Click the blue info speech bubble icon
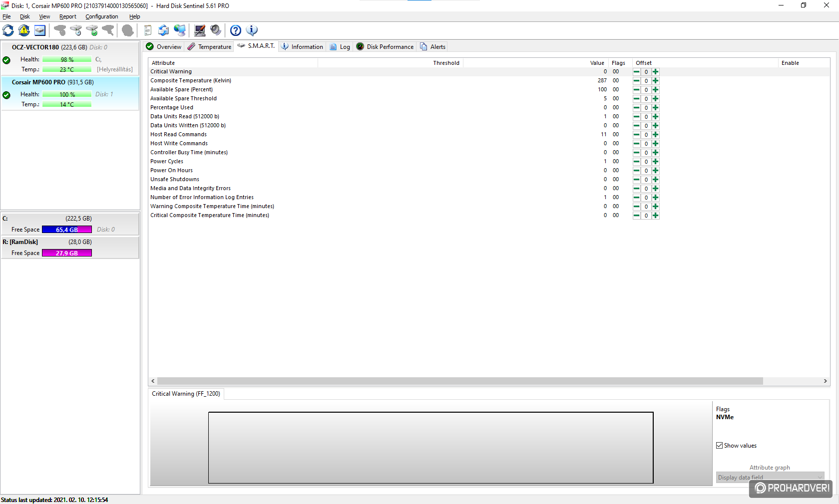The height and width of the screenshot is (504, 839). point(252,30)
